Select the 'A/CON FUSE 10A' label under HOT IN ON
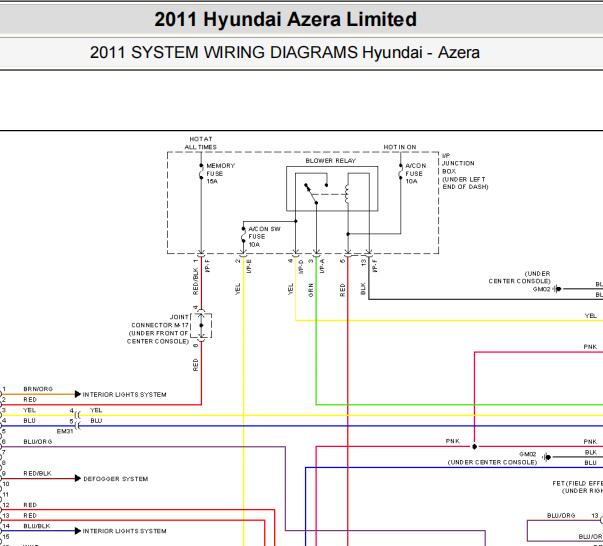The width and height of the screenshot is (603, 546). (415, 173)
